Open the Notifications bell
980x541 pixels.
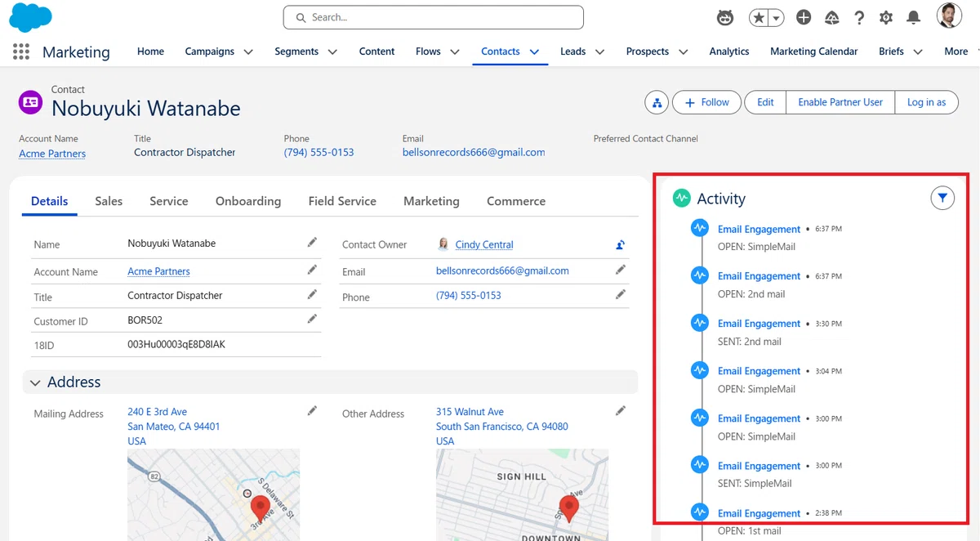pyautogui.click(x=914, y=17)
